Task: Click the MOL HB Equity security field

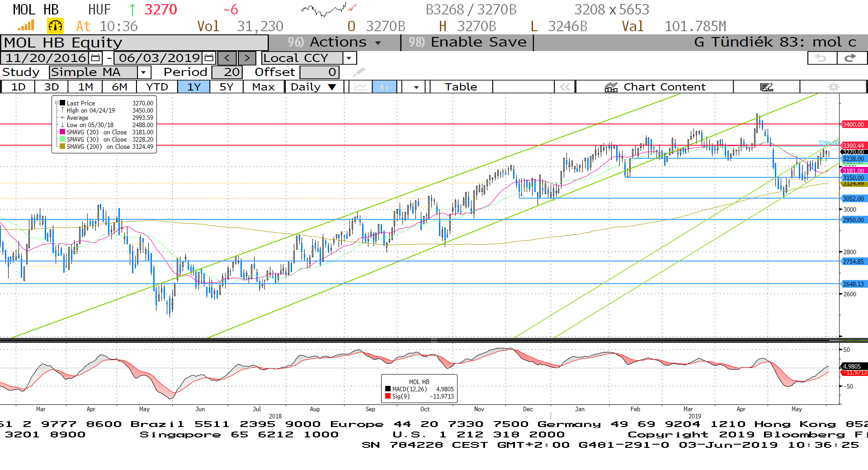Action: point(135,43)
